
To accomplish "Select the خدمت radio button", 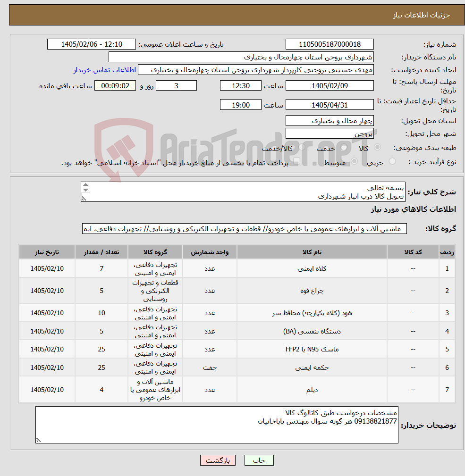I will [x=344, y=147].
